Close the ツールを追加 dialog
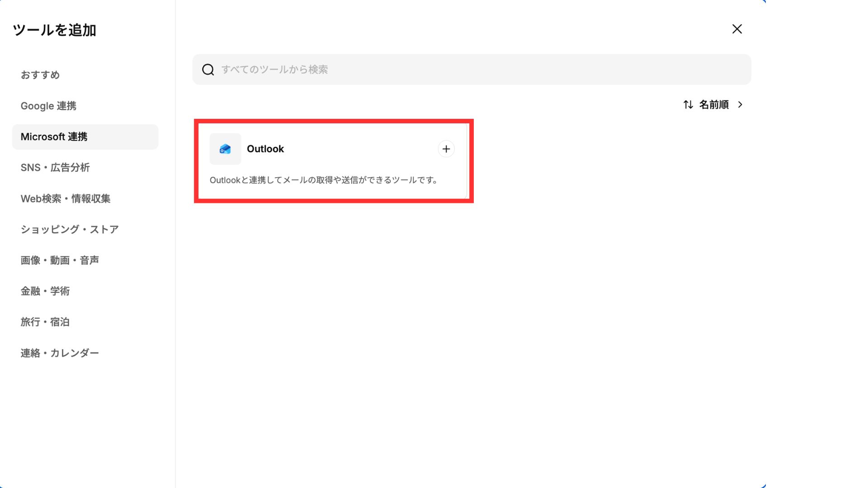The image size is (868, 488). coord(737,29)
